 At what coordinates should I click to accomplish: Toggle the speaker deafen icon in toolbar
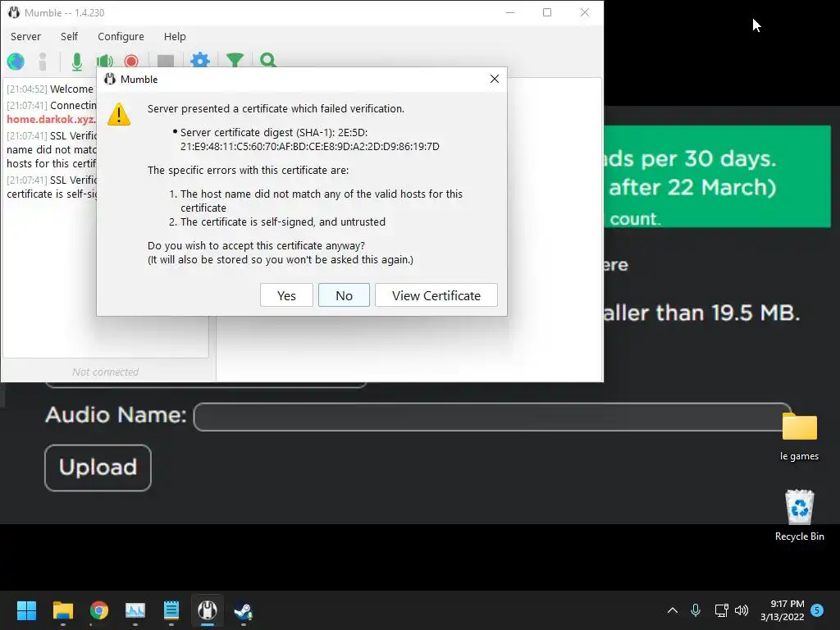(x=104, y=61)
